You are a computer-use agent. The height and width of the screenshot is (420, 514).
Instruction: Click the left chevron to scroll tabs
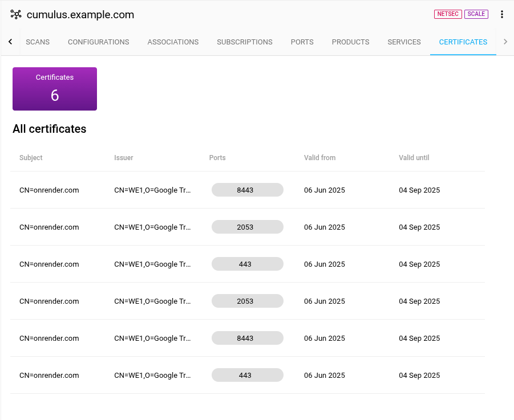click(9, 42)
